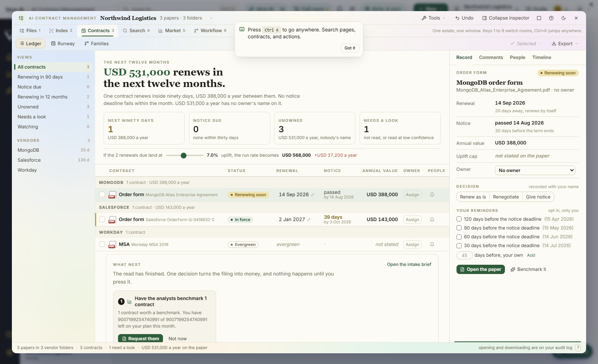Switch to the Runway view
Viewport: 598px width, 364px height.
[x=63, y=44]
